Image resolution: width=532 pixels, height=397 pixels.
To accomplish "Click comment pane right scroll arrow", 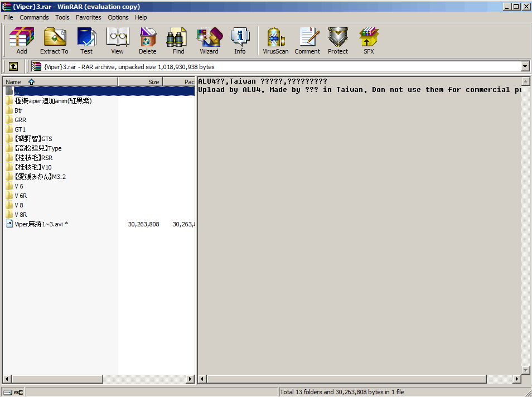I will [517, 379].
